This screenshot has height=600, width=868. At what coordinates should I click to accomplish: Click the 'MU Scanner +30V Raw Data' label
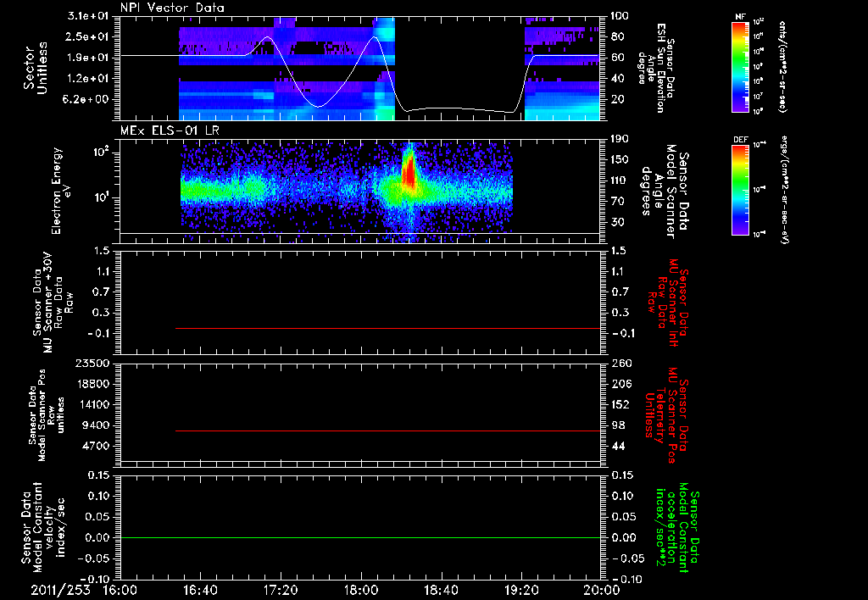coord(53,303)
